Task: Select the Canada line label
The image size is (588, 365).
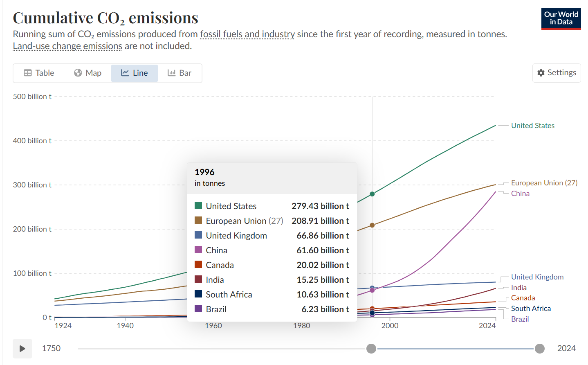Action: [523, 298]
